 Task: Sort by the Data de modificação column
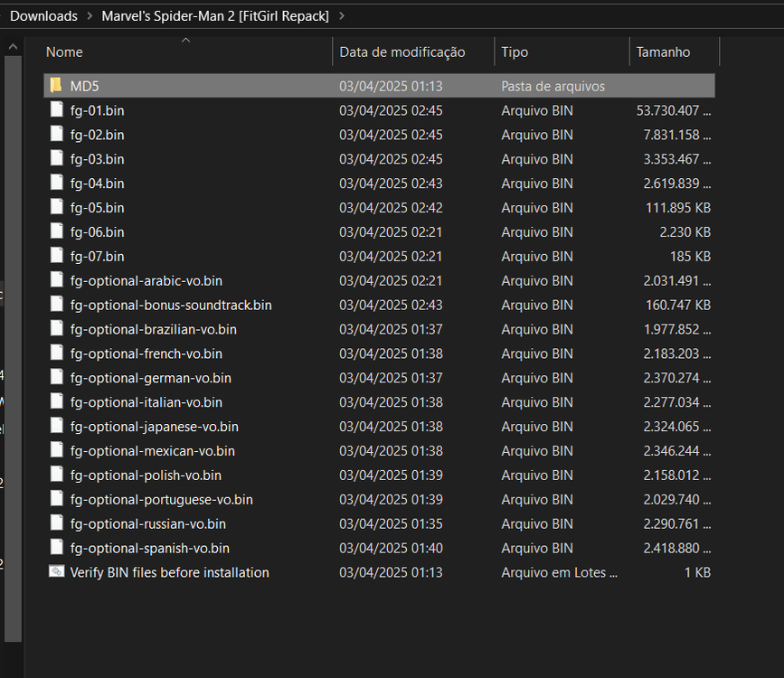coord(401,52)
